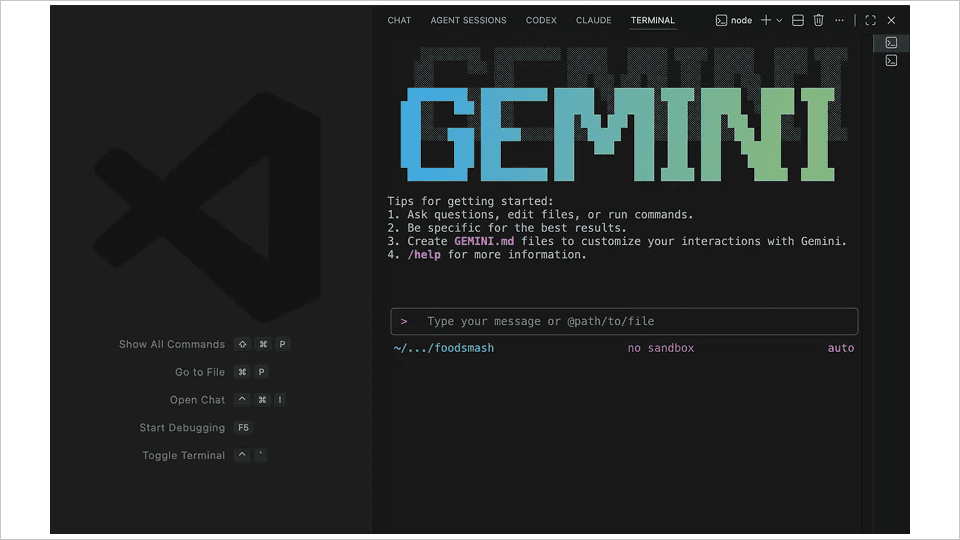The height and width of the screenshot is (540, 960).
Task: Click the Open Chat label
Action: tap(197, 400)
